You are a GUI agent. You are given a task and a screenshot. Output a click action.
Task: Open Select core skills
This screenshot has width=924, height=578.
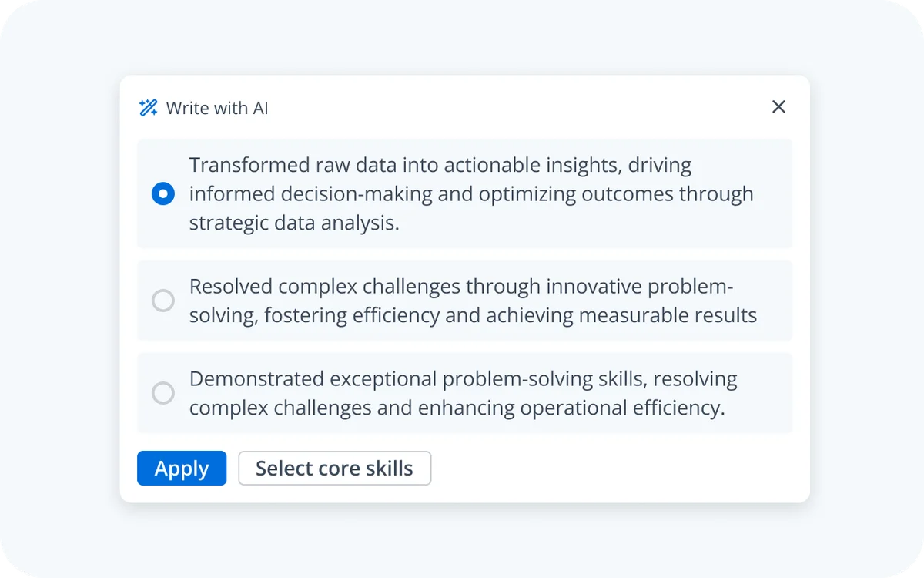(334, 468)
